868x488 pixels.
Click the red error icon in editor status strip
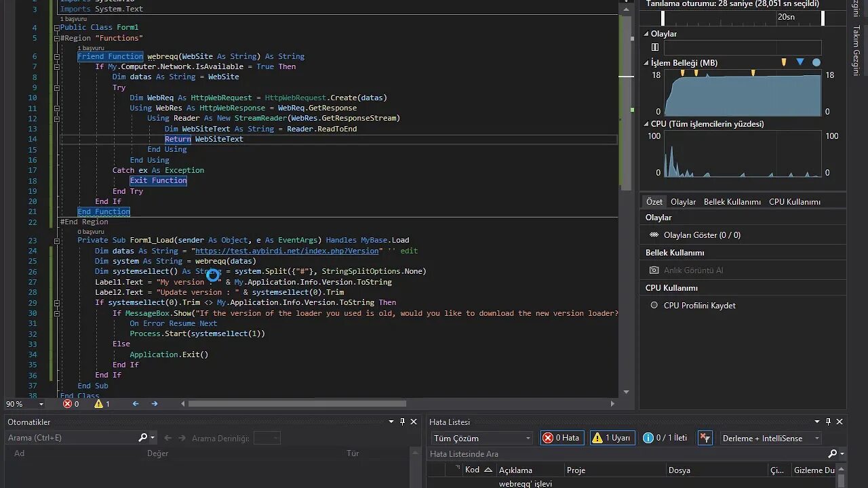[67, 404]
